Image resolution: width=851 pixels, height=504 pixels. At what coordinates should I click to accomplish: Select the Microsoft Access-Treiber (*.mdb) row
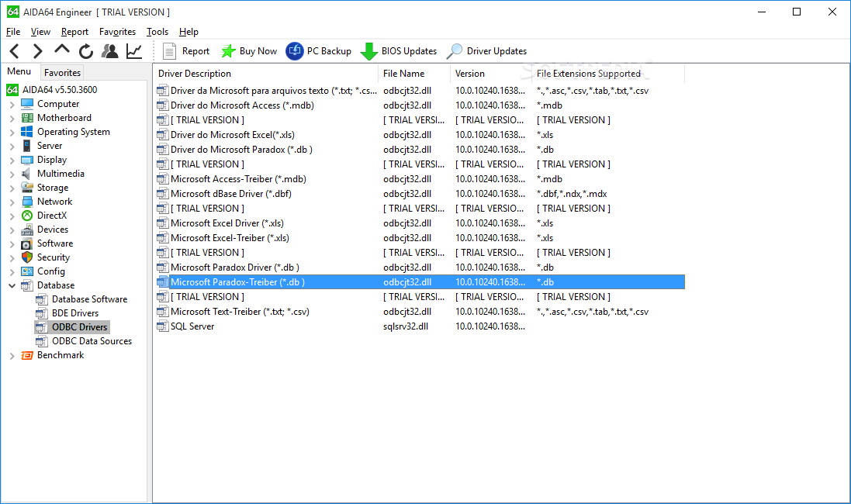tap(420, 179)
